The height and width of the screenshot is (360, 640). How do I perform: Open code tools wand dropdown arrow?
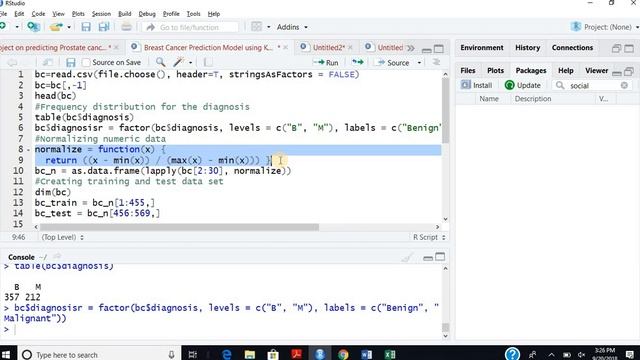click(190, 63)
